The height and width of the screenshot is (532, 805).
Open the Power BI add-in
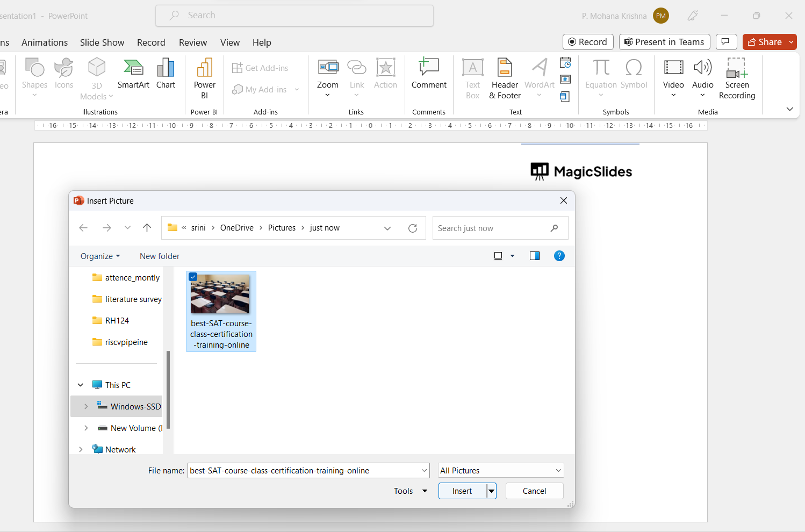coord(204,78)
